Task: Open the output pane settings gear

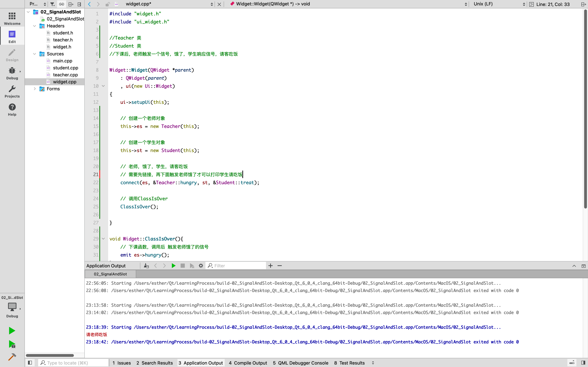Action: coord(201,266)
